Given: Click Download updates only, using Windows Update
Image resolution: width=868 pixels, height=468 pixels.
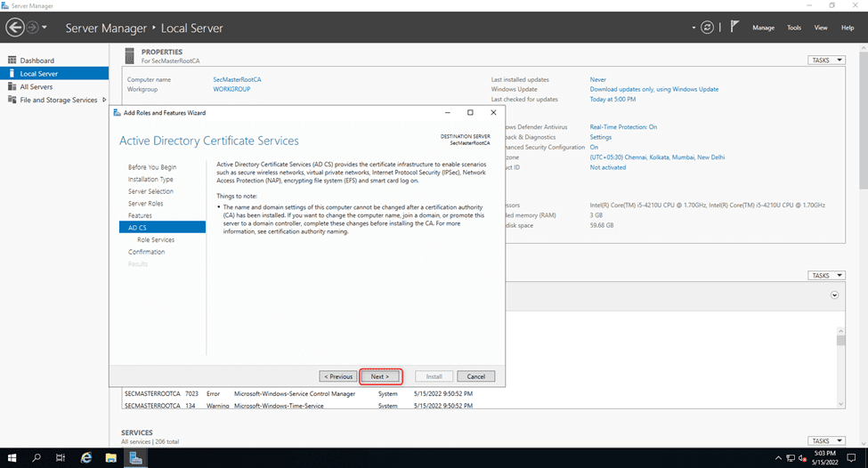Looking at the screenshot, I should (x=653, y=89).
